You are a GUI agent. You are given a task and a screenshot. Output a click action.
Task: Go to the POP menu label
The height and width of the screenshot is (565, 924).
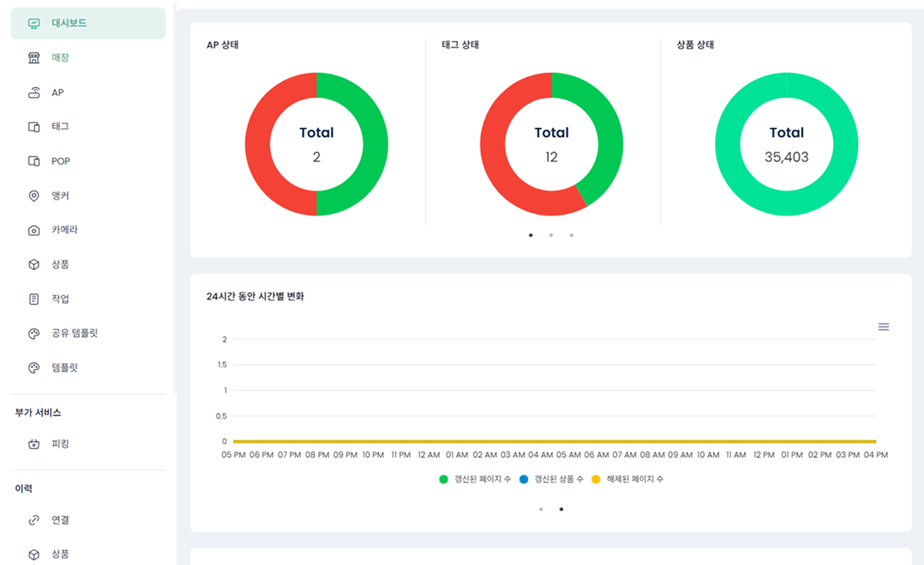pos(60,161)
